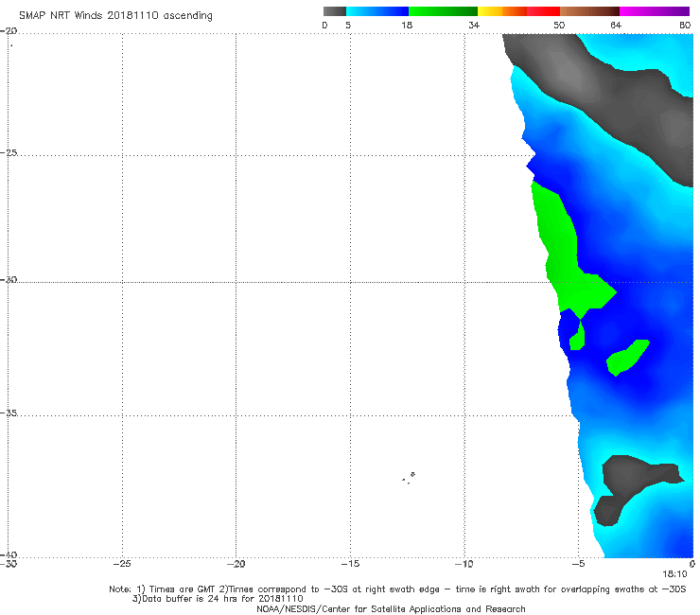The image size is (700, 615).
Task: Click the 'Data buffer is 24 hrs' note
Action: 218,599
